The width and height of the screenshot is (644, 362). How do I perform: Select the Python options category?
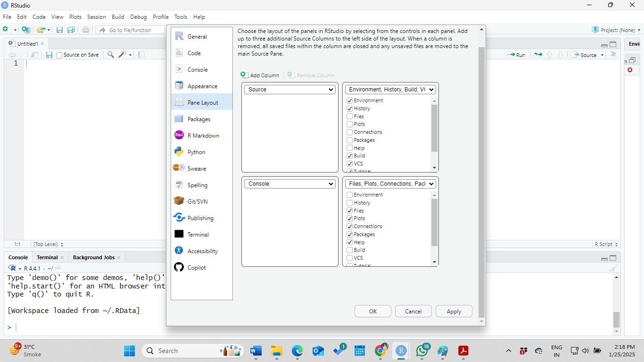click(202, 152)
